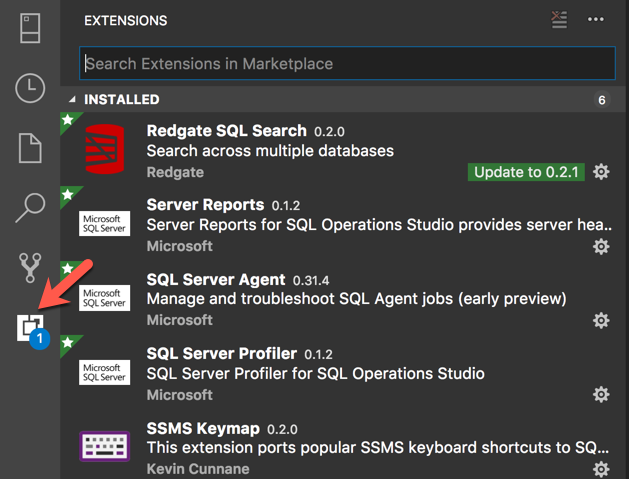
Task: Click version 0.31.4 of SQL Server Agent
Action: click(311, 280)
